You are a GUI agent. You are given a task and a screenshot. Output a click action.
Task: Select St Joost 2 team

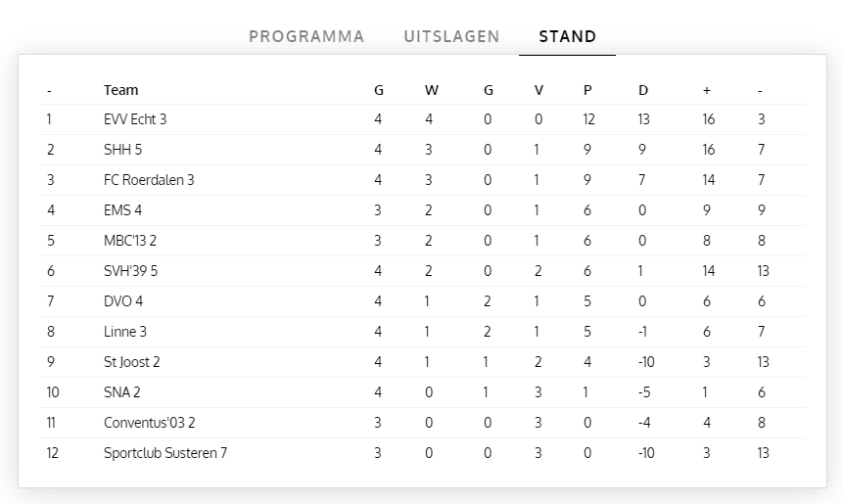(132, 362)
